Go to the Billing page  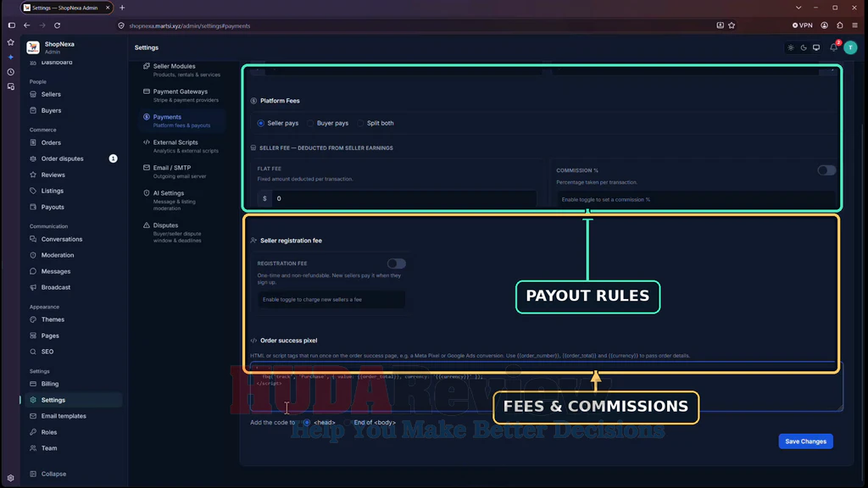tap(50, 384)
